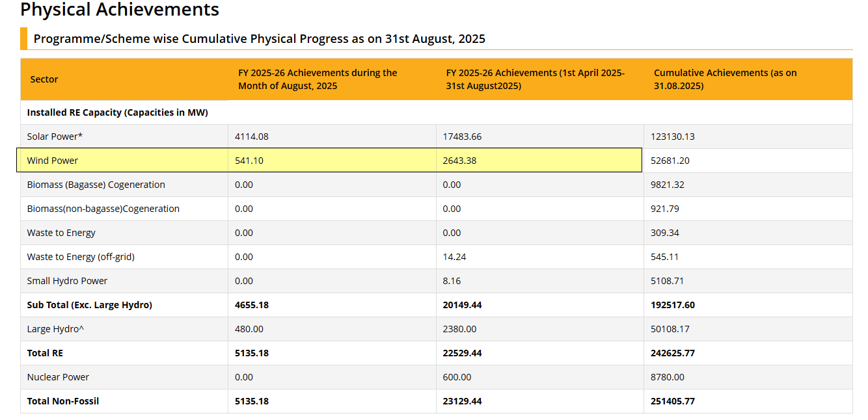Click the Waste to Energy (off-grid) label
The image size is (868, 420).
coord(81,257)
